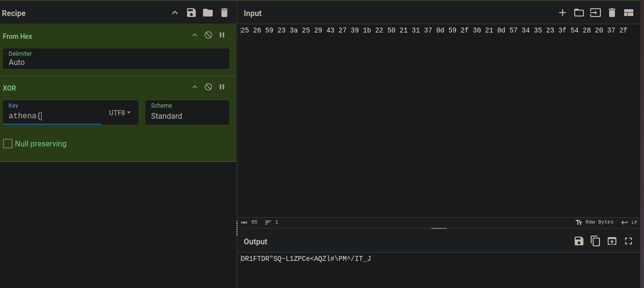This screenshot has height=288, width=644.
Task: Clear input and output trash icon
Action: click(x=612, y=13)
